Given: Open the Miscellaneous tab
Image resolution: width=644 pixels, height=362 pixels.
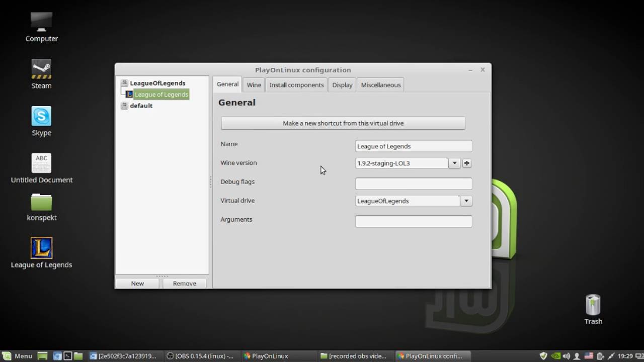Looking at the screenshot, I should (381, 85).
